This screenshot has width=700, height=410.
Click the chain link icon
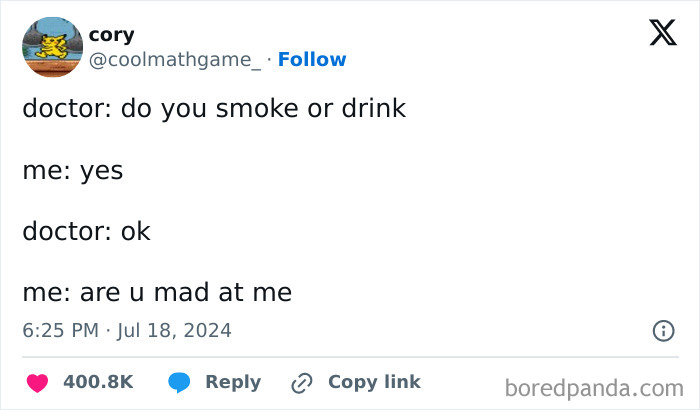(302, 383)
